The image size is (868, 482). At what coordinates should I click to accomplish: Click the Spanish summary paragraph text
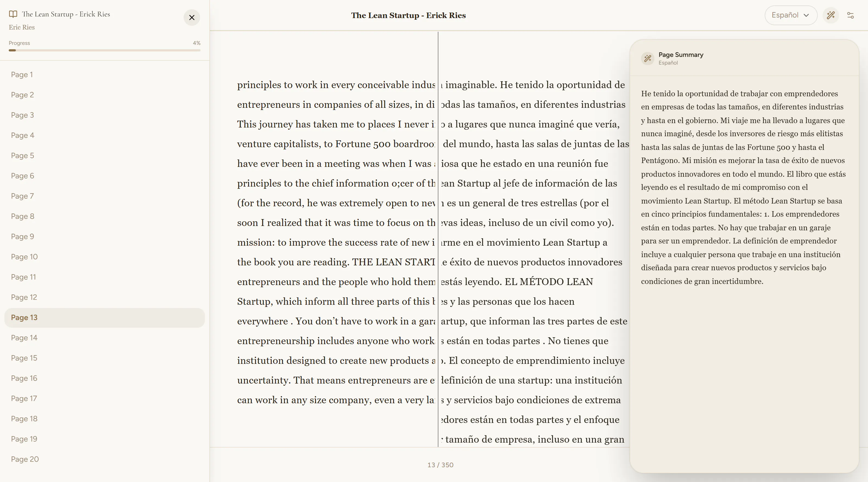[x=743, y=188]
